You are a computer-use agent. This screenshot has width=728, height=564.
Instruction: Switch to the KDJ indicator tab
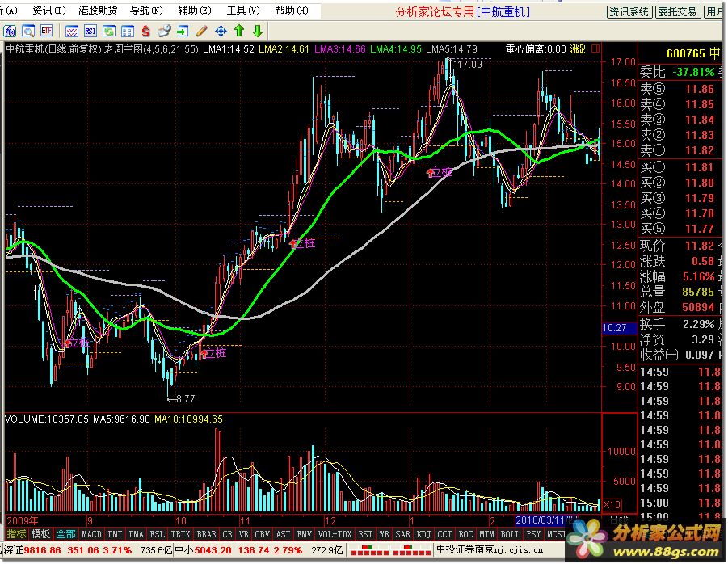[423, 534]
